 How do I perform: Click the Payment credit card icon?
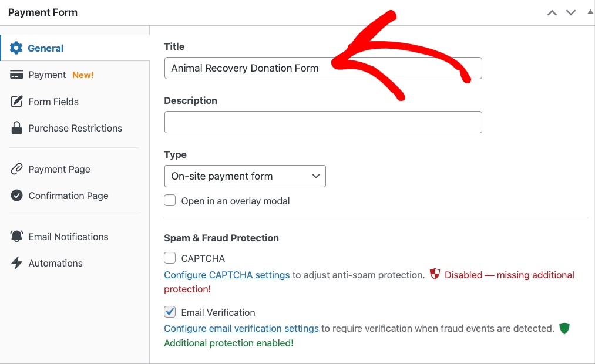(17, 75)
